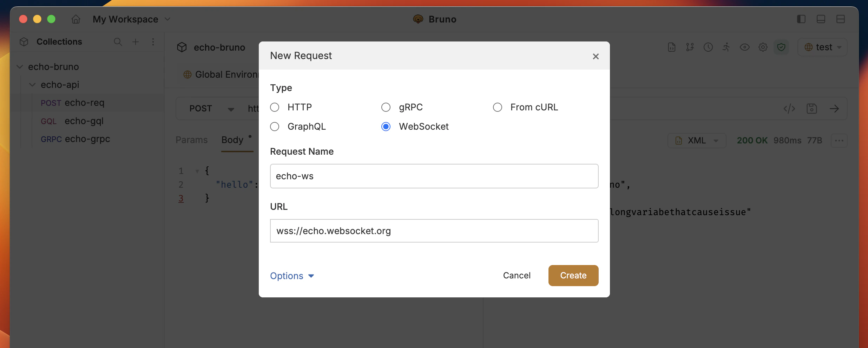This screenshot has height=348, width=868.
Task: Open the code generation view
Action: [x=789, y=109]
